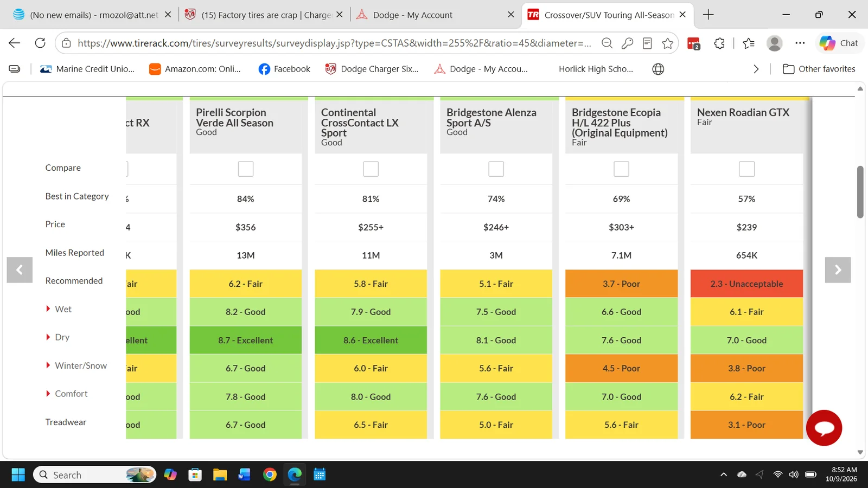
Task: Check Compare box for Pirelli Scorpion Verde
Action: 246,169
